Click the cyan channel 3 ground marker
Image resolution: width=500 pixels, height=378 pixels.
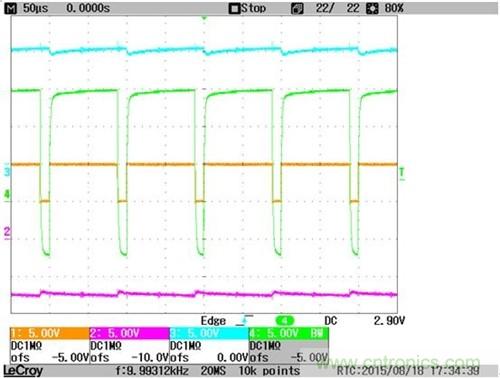[x=7, y=172]
